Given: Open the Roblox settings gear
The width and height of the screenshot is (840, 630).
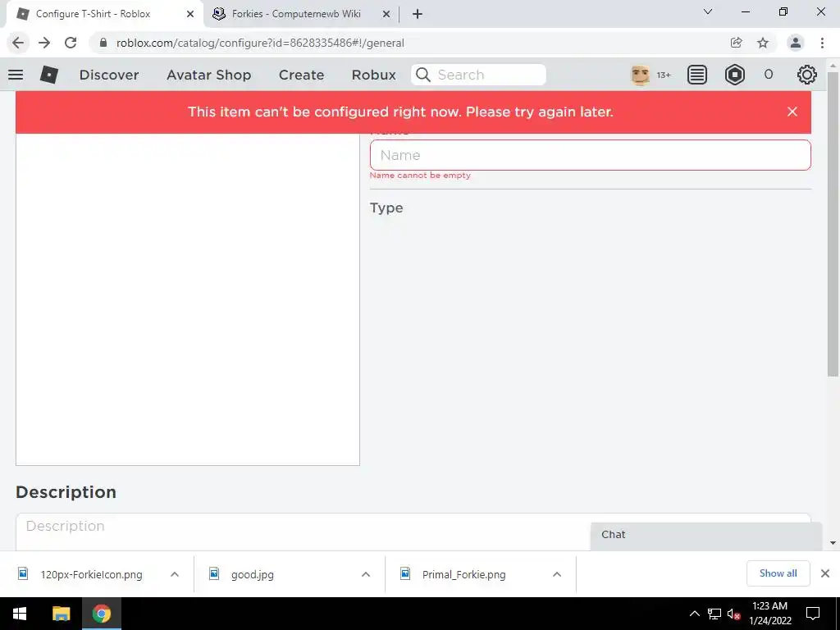Looking at the screenshot, I should [x=807, y=75].
